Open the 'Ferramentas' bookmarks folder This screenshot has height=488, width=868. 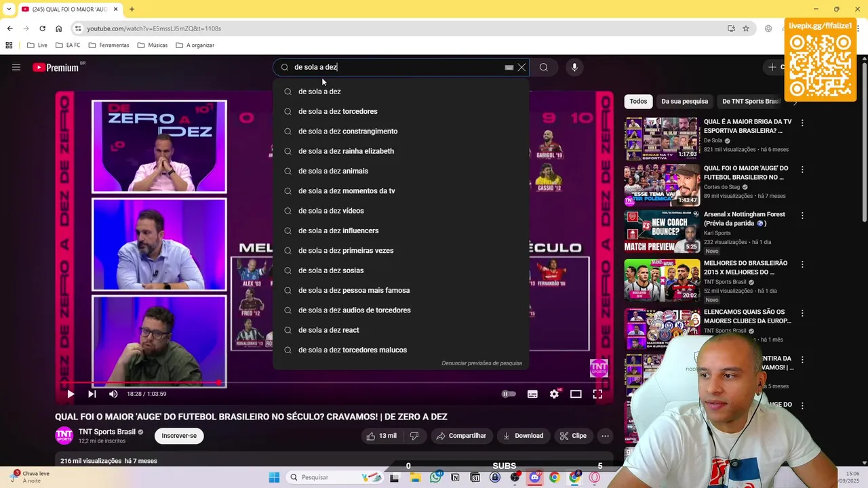[108, 45]
